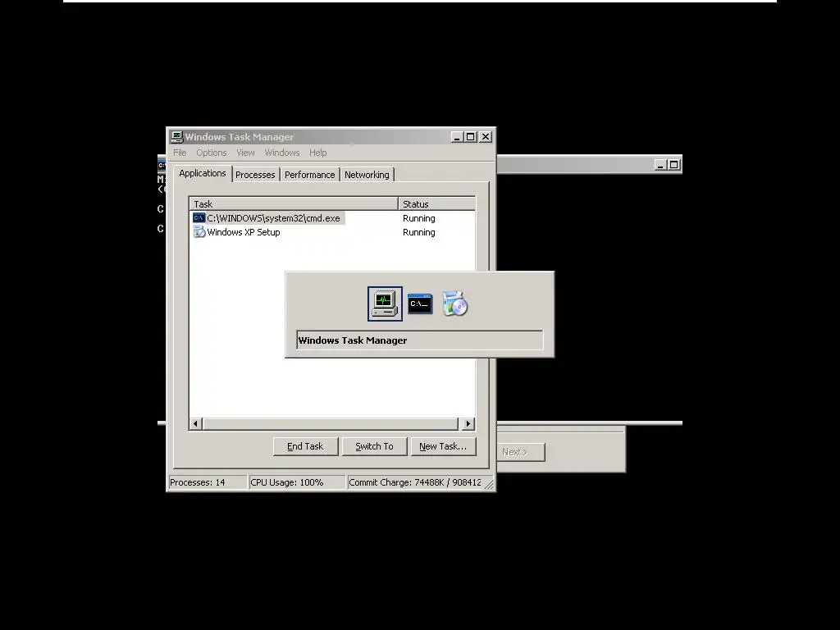The height and width of the screenshot is (630, 840).
Task: Click Windows XP Setup icon in task list
Action: pos(199,232)
